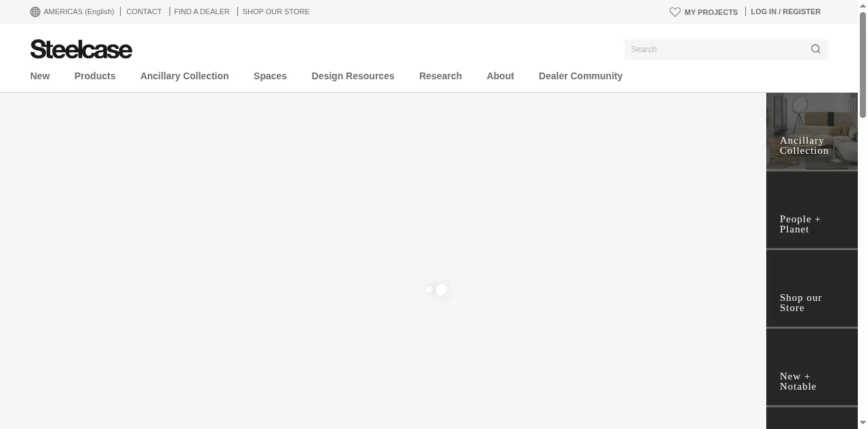
Task: Open the Research menu
Action: click(440, 76)
